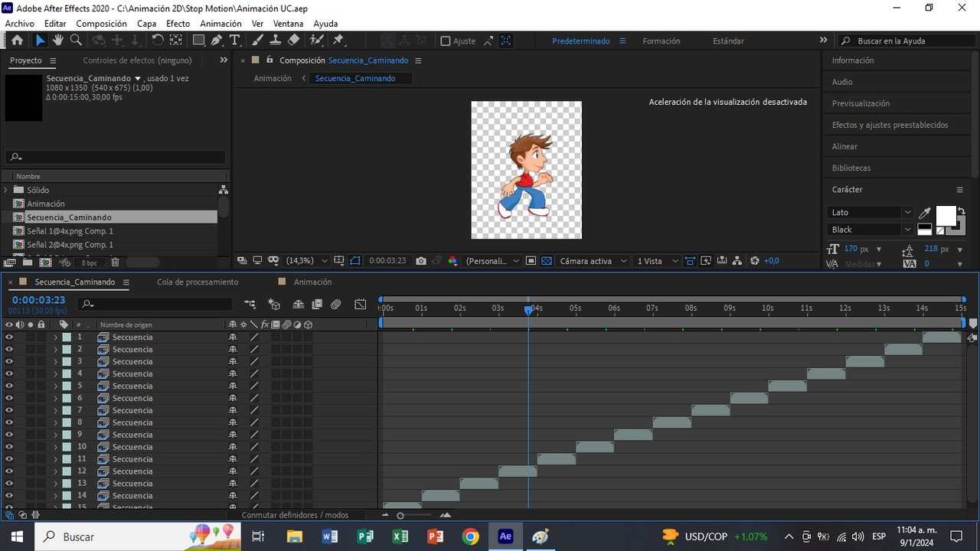The width and height of the screenshot is (980, 551).
Task: Select the Roto Brush tool
Action: (x=317, y=41)
